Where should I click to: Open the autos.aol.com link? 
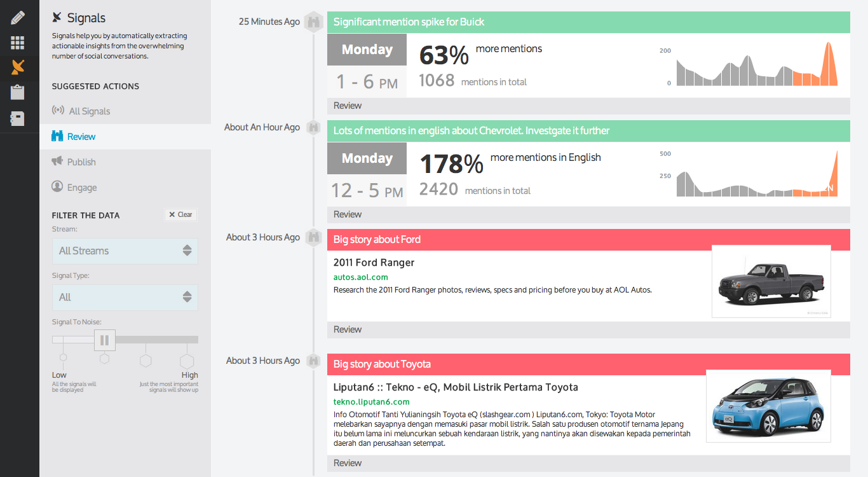360,277
